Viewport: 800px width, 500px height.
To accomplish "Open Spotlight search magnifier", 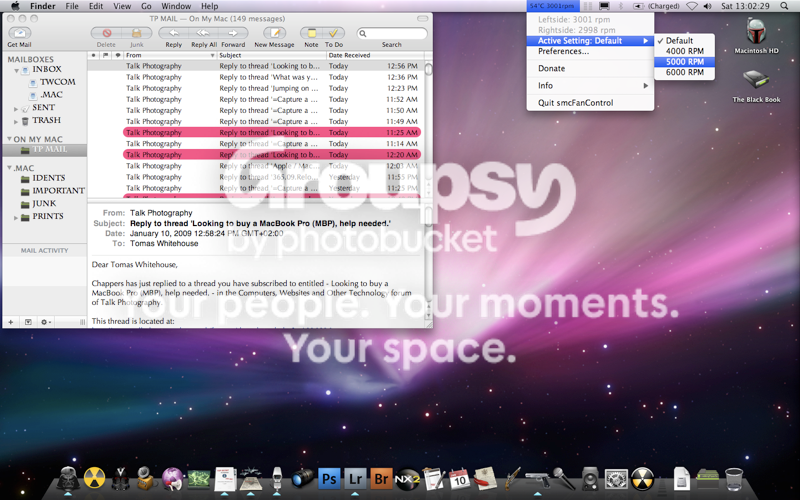I will pos(785,6).
